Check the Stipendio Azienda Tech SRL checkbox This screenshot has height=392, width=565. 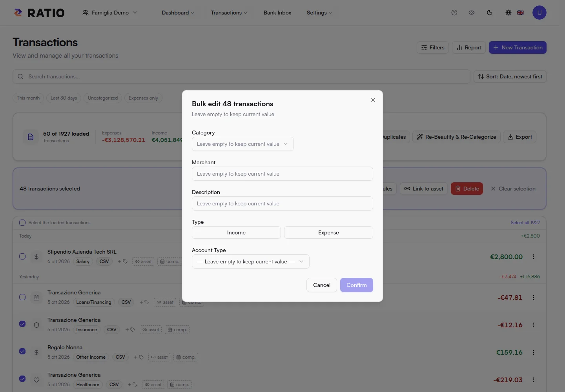pyautogui.click(x=22, y=256)
